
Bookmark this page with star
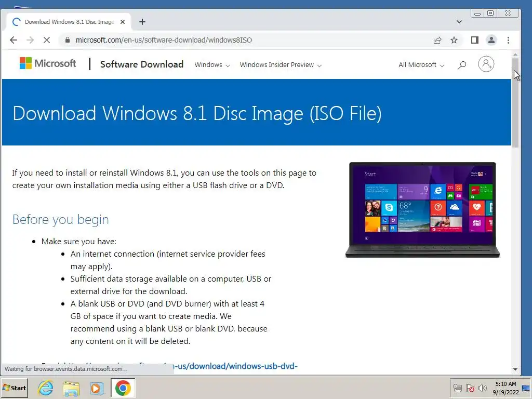pyautogui.click(x=454, y=40)
